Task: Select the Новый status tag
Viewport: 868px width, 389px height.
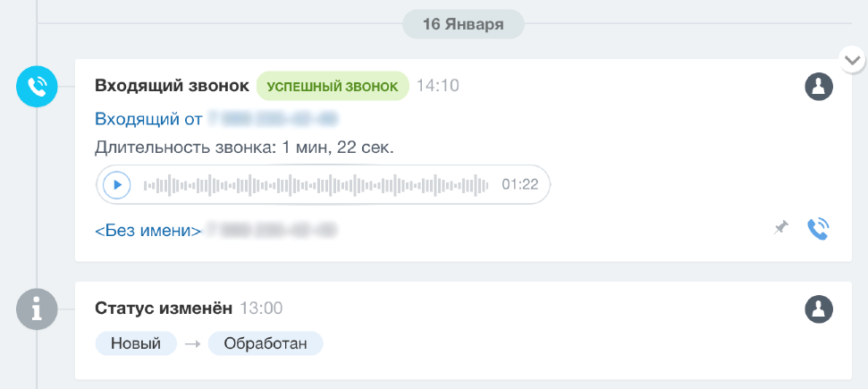Action: click(x=136, y=343)
